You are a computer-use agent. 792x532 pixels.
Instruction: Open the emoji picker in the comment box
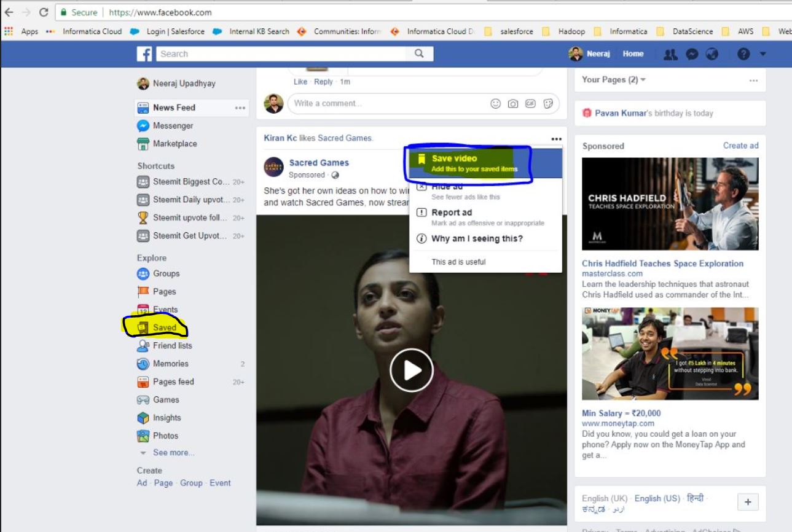(495, 104)
